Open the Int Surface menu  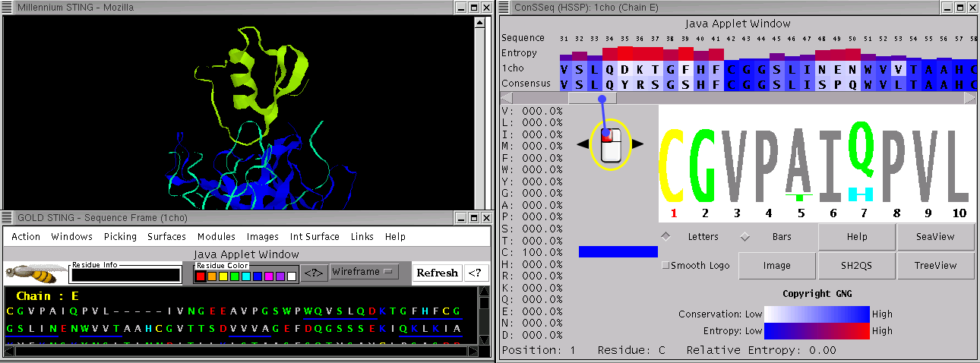tap(315, 236)
